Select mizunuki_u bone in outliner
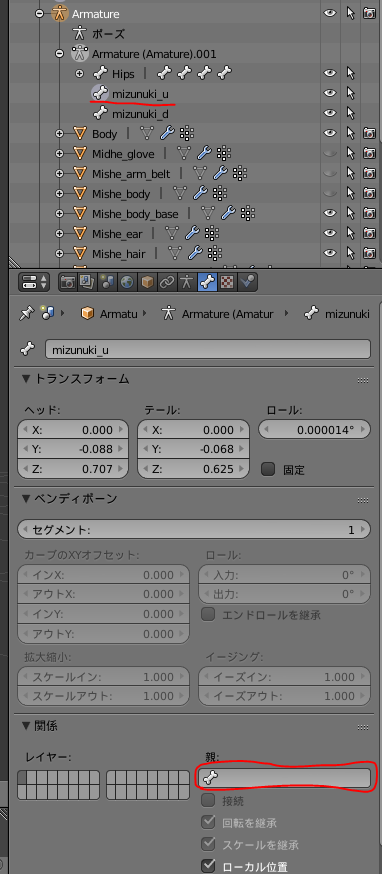This screenshot has height=874, width=382. click(x=140, y=94)
